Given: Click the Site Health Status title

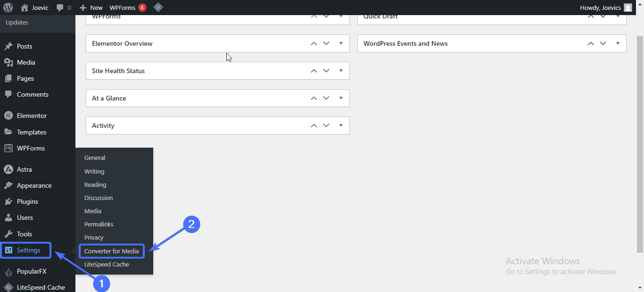Looking at the screenshot, I should click(x=118, y=71).
